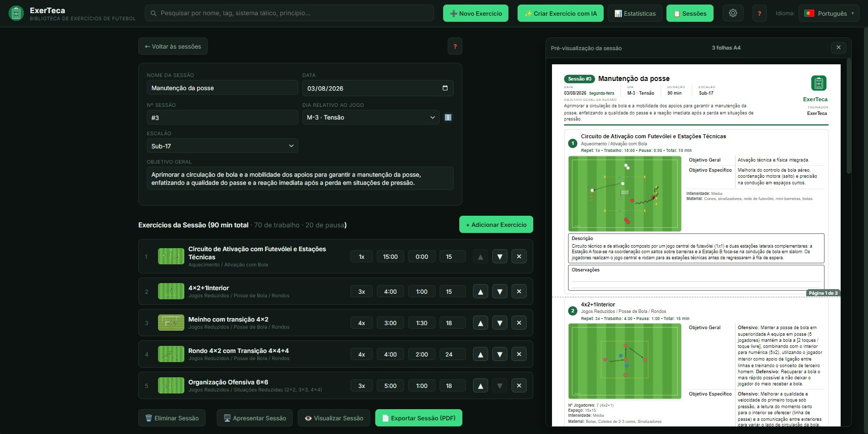
Task: Move 4×2+1Interior exercise down
Action: (500, 292)
